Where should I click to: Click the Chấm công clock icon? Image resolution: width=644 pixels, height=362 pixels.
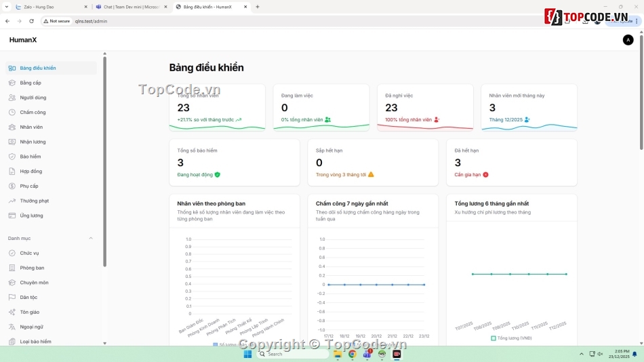click(x=12, y=112)
